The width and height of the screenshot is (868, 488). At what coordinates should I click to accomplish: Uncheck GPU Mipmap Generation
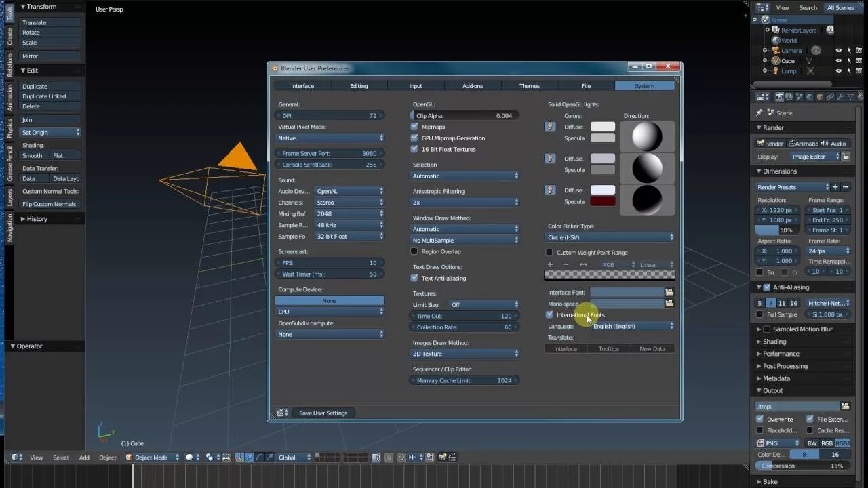tap(414, 138)
